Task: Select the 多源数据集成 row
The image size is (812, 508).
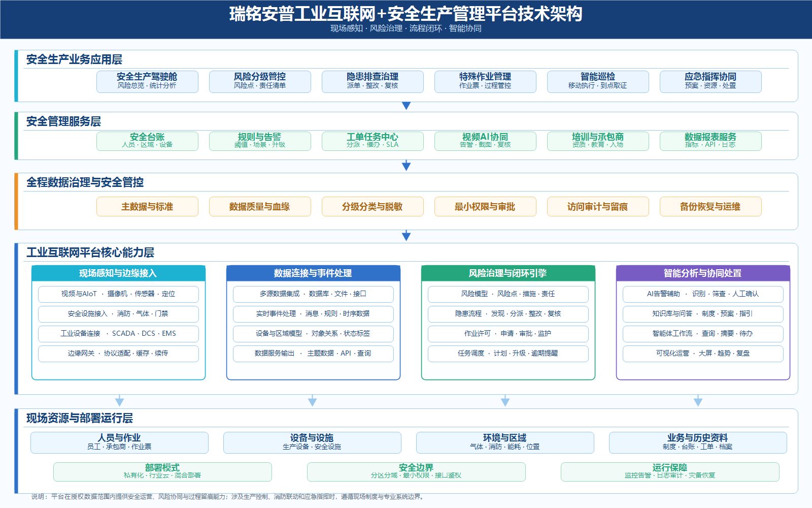Action: click(313, 294)
